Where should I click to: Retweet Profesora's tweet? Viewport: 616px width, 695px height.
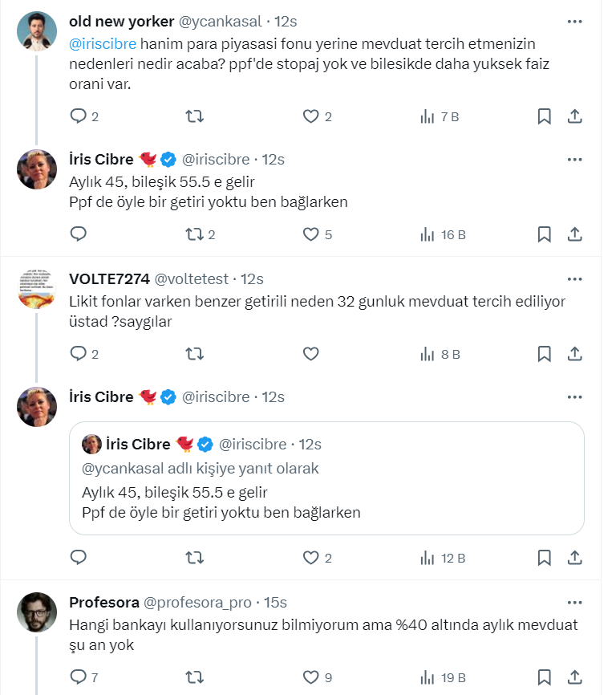coord(194,677)
